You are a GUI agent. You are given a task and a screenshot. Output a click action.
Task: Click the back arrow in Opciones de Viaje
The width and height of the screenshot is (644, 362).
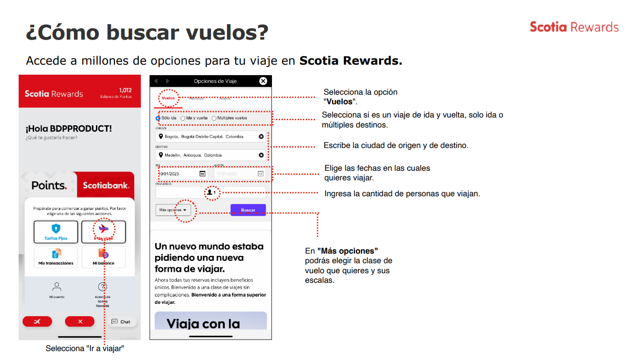click(x=156, y=81)
